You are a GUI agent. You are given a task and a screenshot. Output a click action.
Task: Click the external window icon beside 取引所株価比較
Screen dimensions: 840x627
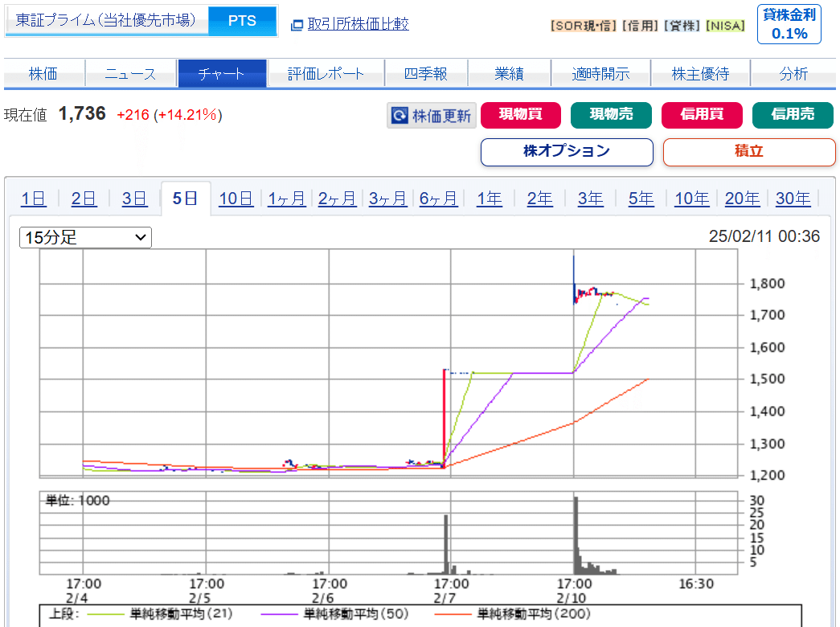pos(297,25)
